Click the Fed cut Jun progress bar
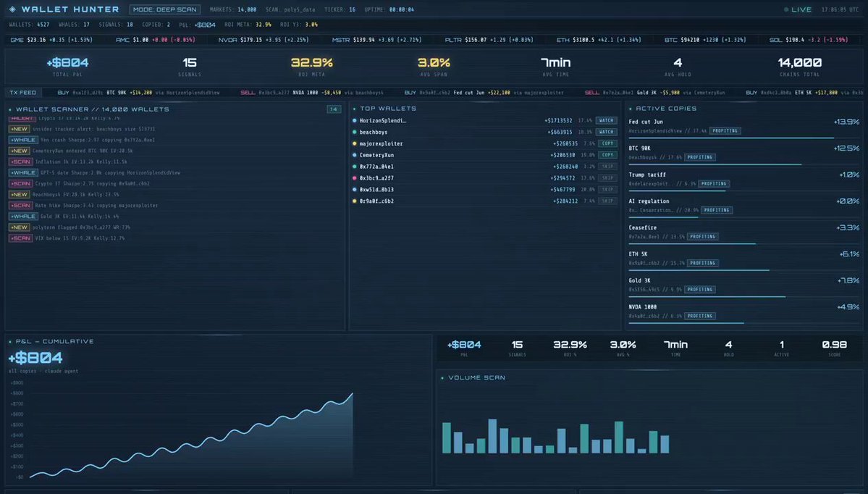Screen dimensions: 868x494 (744, 138)
